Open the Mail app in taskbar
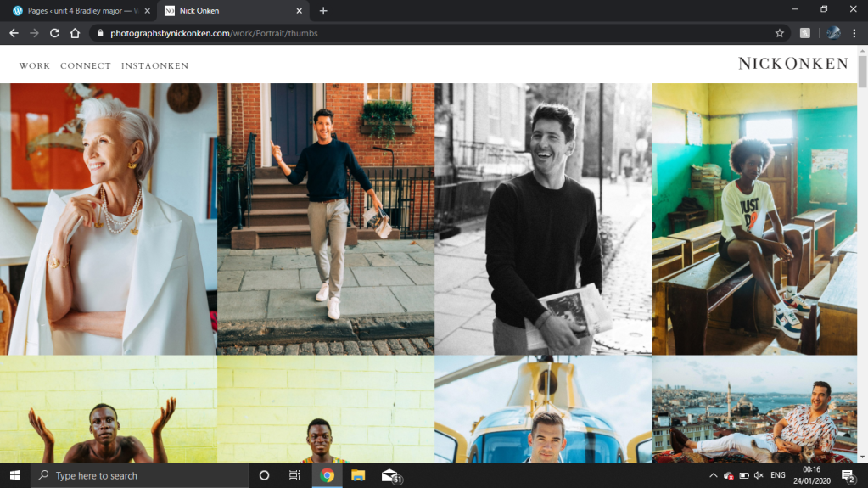This screenshot has height=488, width=868. [x=389, y=475]
